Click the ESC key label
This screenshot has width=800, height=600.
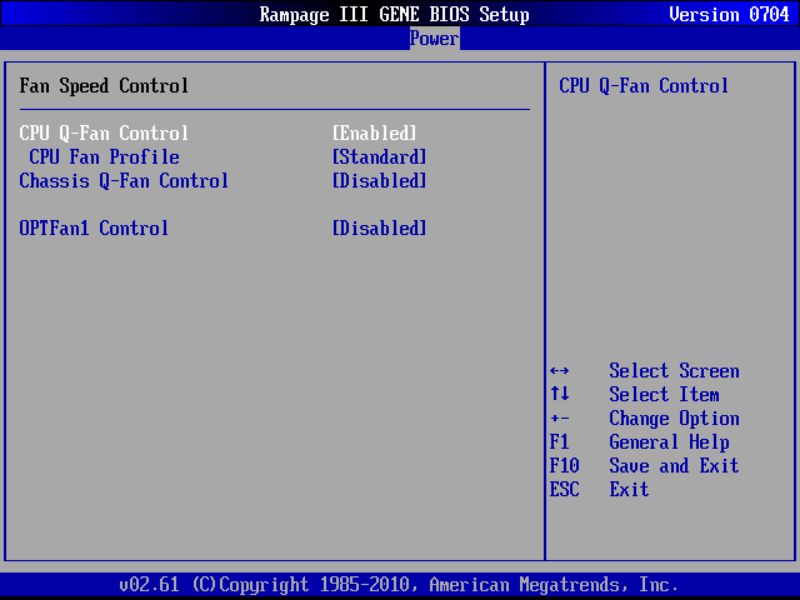pyautogui.click(x=564, y=490)
